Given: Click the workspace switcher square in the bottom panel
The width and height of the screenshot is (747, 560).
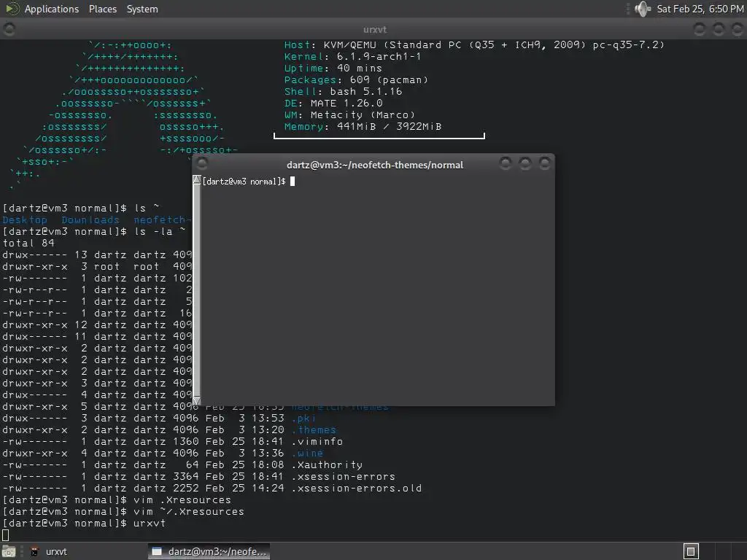Looking at the screenshot, I should 692,551.
